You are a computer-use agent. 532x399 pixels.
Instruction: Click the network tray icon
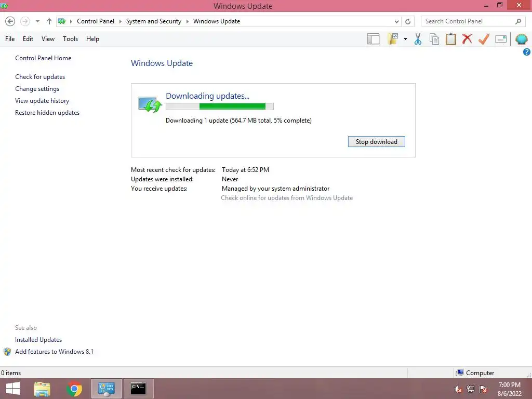click(470, 389)
